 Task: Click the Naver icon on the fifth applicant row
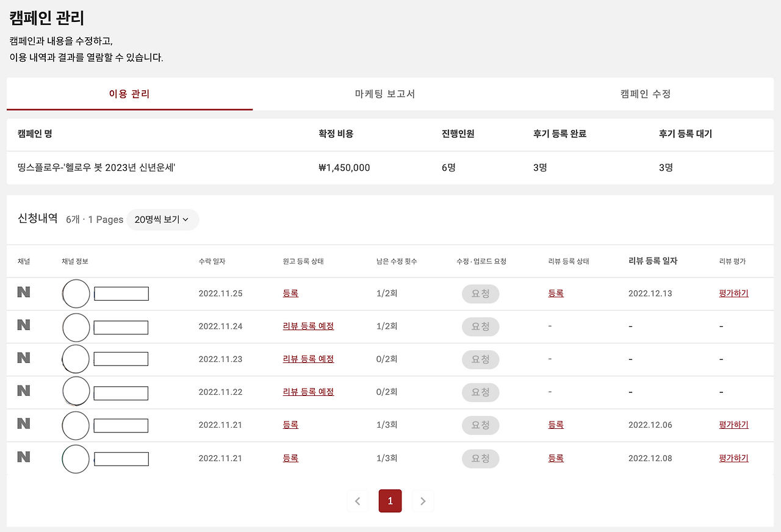click(x=23, y=425)
